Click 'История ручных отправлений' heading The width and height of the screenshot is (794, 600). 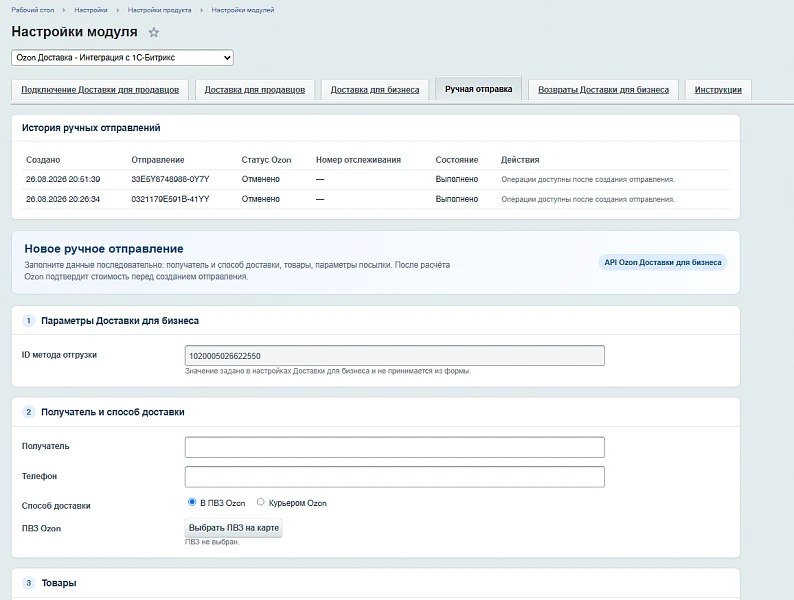point(91,128)
